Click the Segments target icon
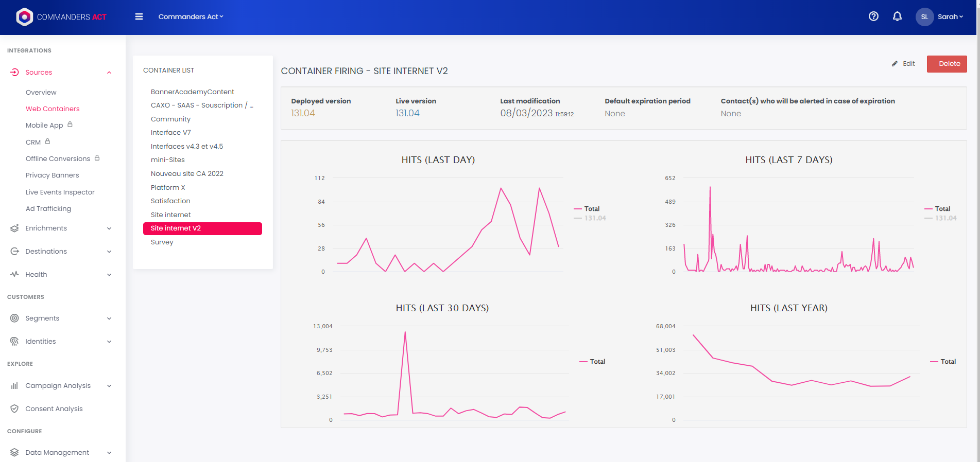This screenshot has width=980, height=462. tap(14, 318)
